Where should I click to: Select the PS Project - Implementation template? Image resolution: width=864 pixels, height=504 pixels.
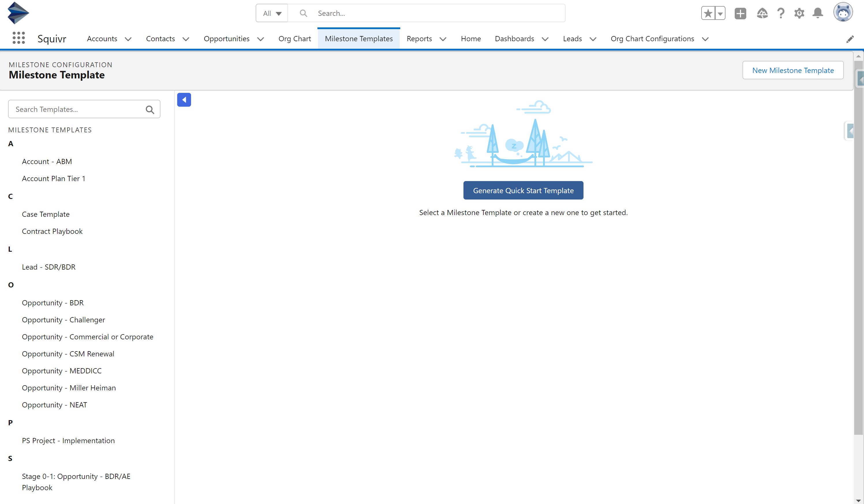point(68,441)
